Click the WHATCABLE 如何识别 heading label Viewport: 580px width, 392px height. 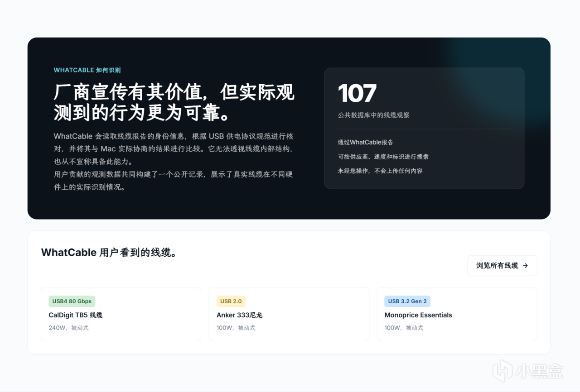[x=87, y=70]
